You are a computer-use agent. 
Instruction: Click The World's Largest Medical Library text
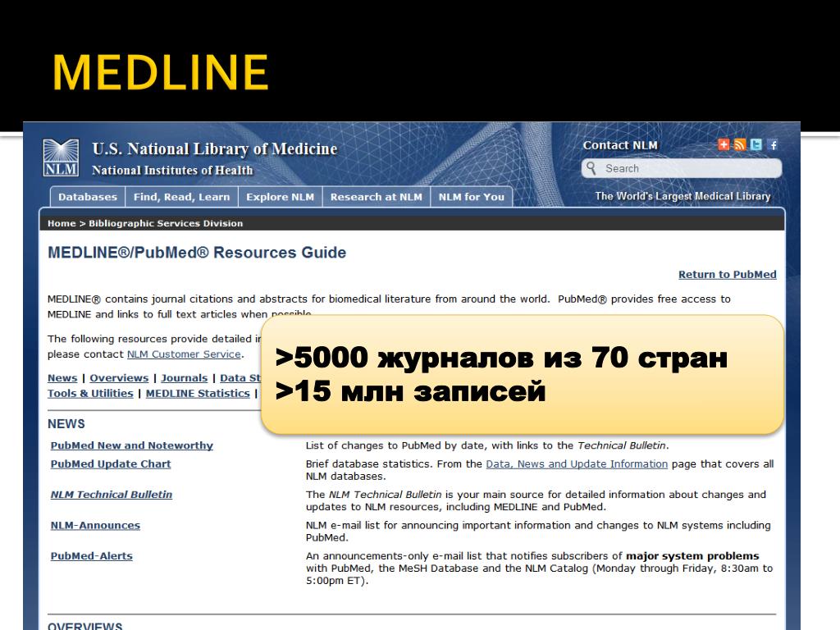(682, 196)
